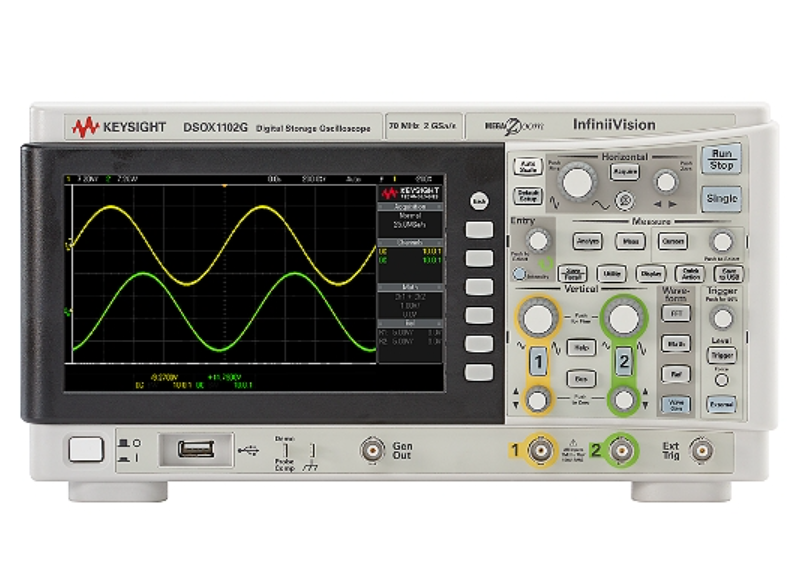Image resolution: width=796 pixels, height=575 pixels.
Task: Toggle the Wave Gen key
Action: 676,404
